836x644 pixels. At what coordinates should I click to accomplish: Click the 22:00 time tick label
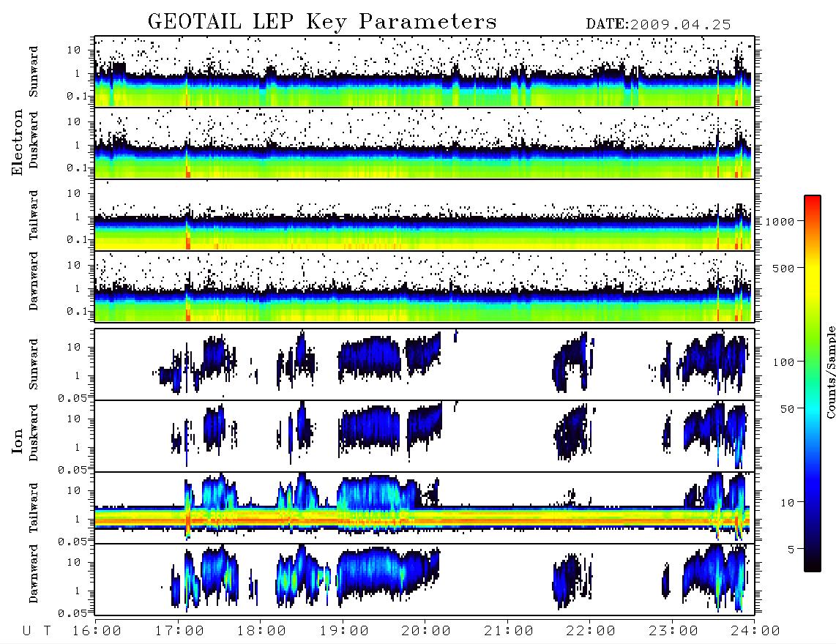[x=591, y=631]
